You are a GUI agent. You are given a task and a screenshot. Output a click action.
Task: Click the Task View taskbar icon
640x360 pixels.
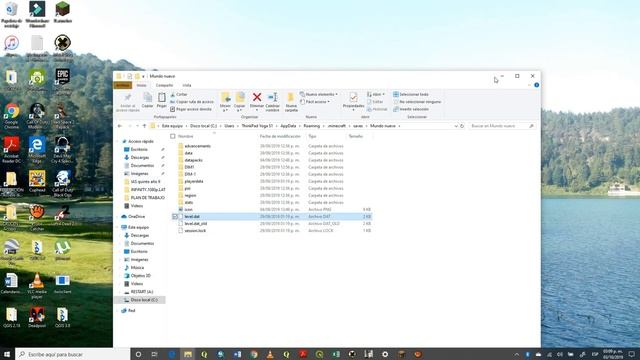coord(154,354)
